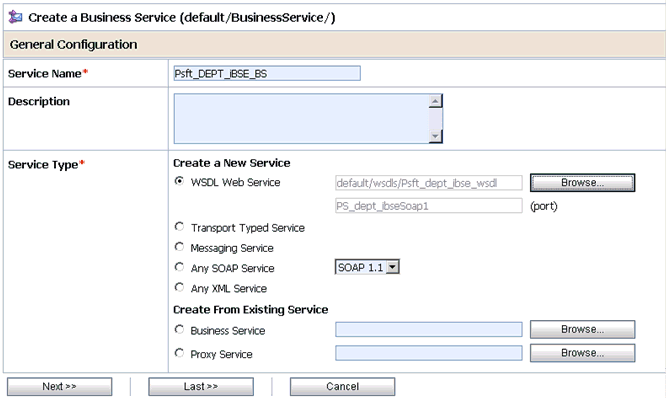Screen dimensions: 668x398
Task: Click the Create From Existing Service heading
Action: 250,309
